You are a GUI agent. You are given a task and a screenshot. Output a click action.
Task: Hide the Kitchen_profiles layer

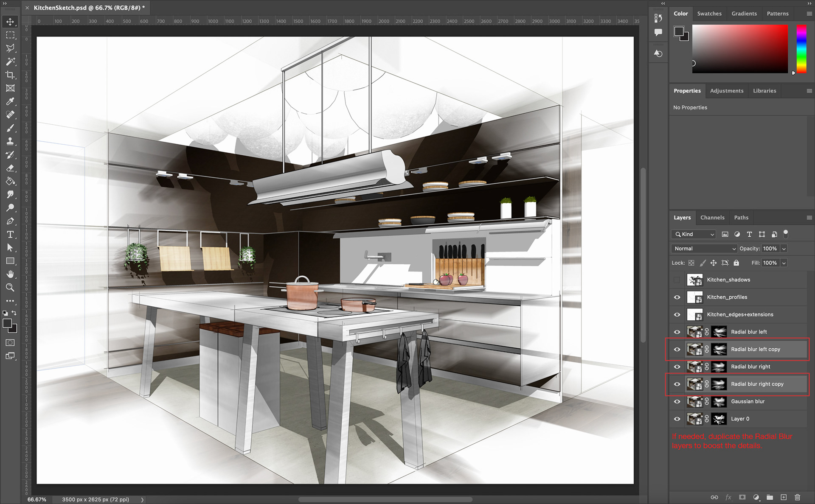677,297
